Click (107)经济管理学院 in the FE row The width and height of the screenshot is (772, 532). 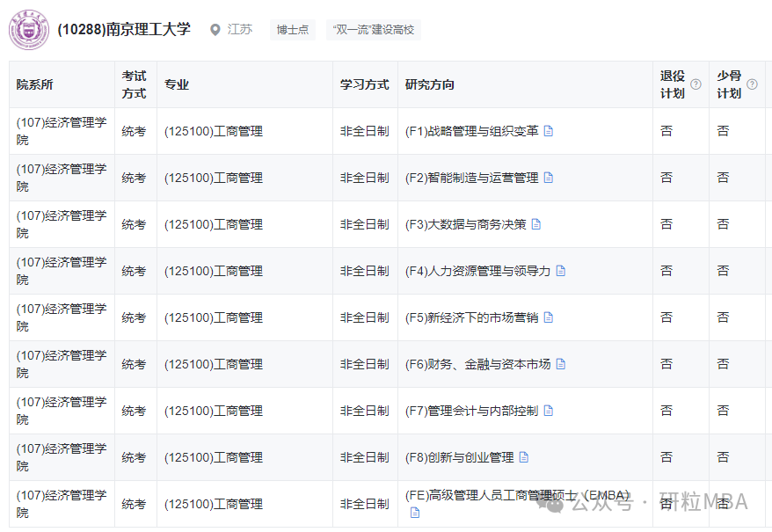pos(62,504)
